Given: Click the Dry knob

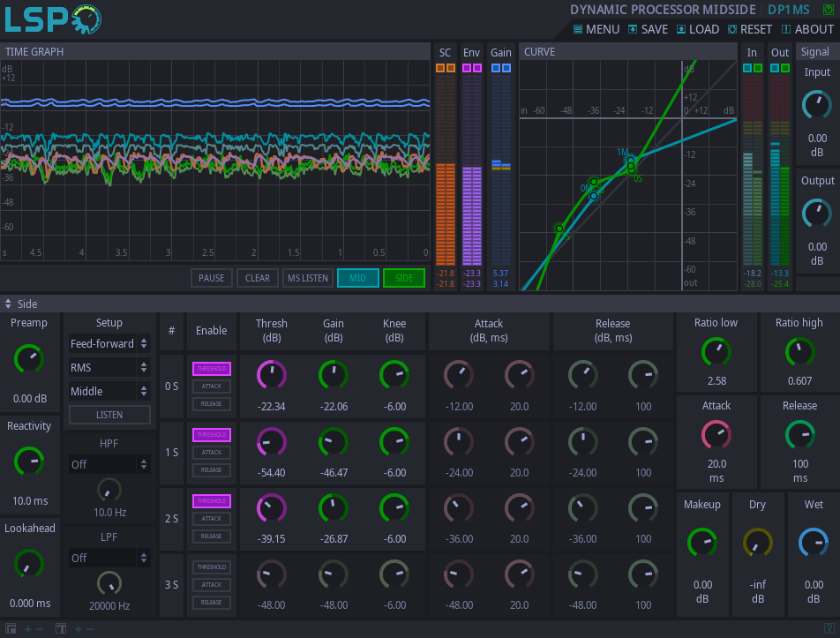Looking at the screenshot, I should 757,544.
